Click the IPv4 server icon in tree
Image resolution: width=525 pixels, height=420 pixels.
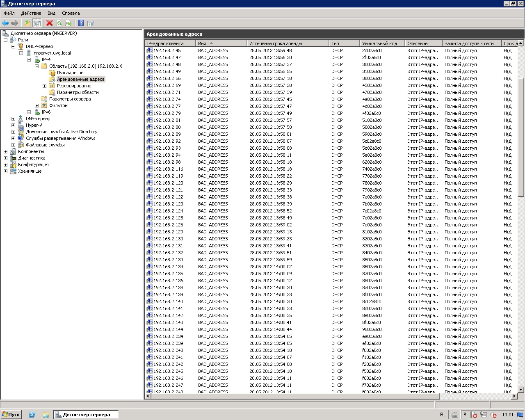click(x=37, y=59)
